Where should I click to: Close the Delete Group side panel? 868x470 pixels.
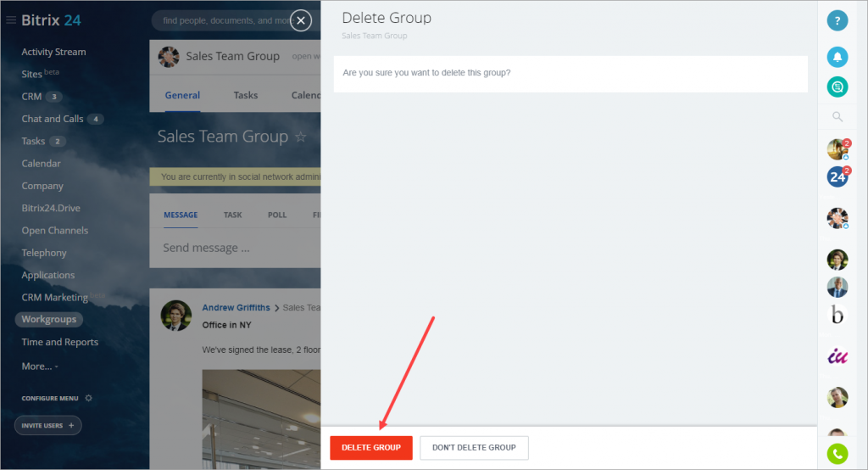point(301,21)
